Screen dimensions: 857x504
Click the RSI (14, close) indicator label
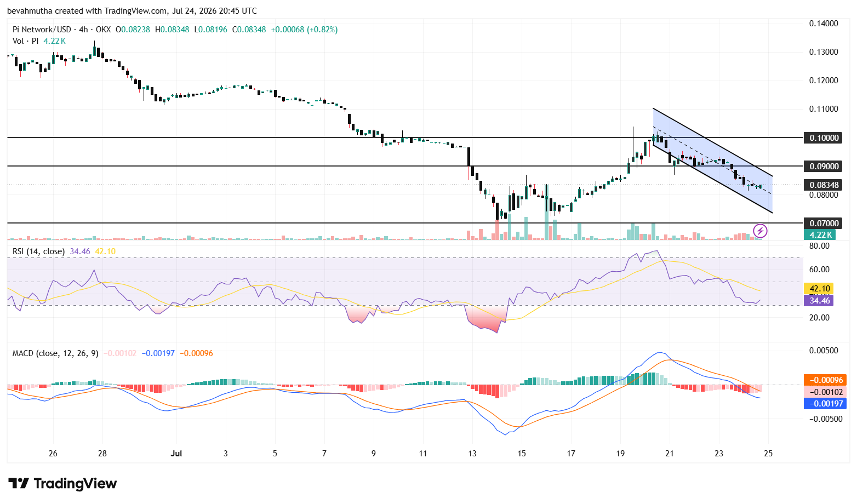[x=38, y=251]
